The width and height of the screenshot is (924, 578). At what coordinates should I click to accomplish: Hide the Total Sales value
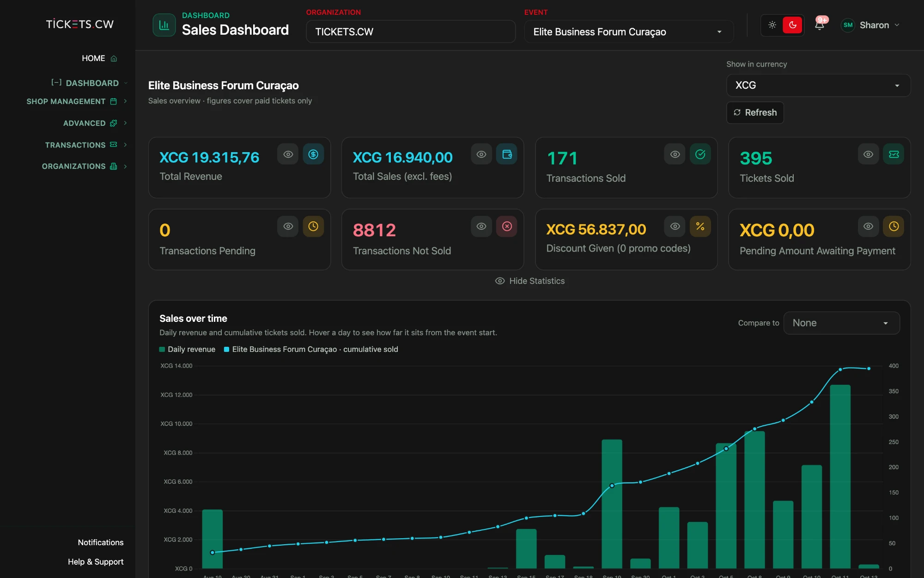(x=481, y=154)
